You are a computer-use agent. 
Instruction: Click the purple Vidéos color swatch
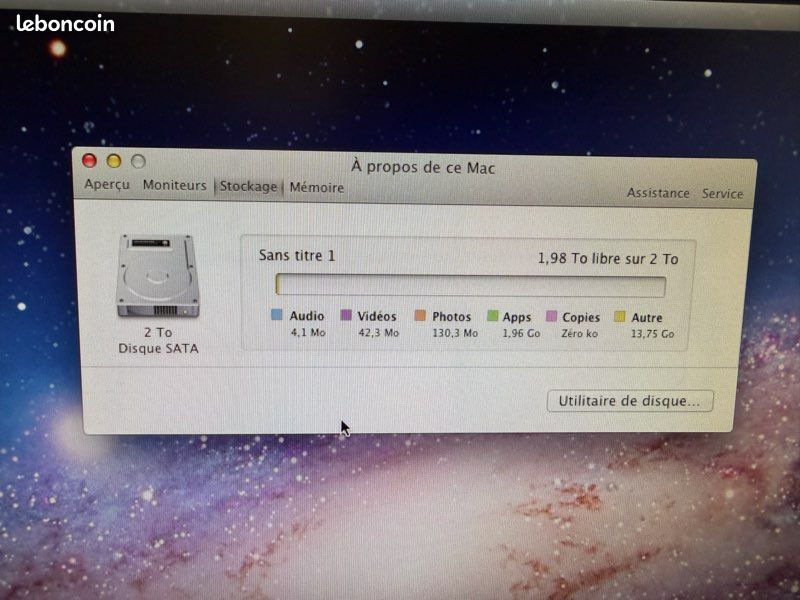tap(346, 315)
